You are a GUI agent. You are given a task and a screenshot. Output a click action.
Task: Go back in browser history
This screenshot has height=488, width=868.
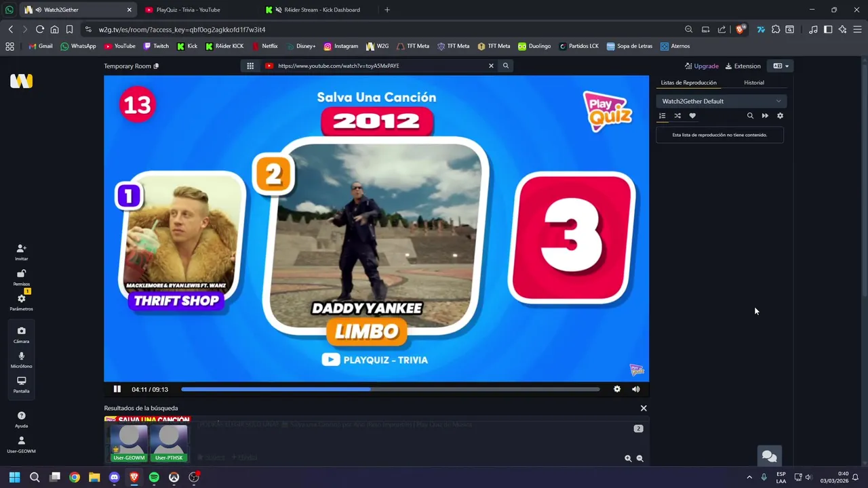click(x=11, y=29)
